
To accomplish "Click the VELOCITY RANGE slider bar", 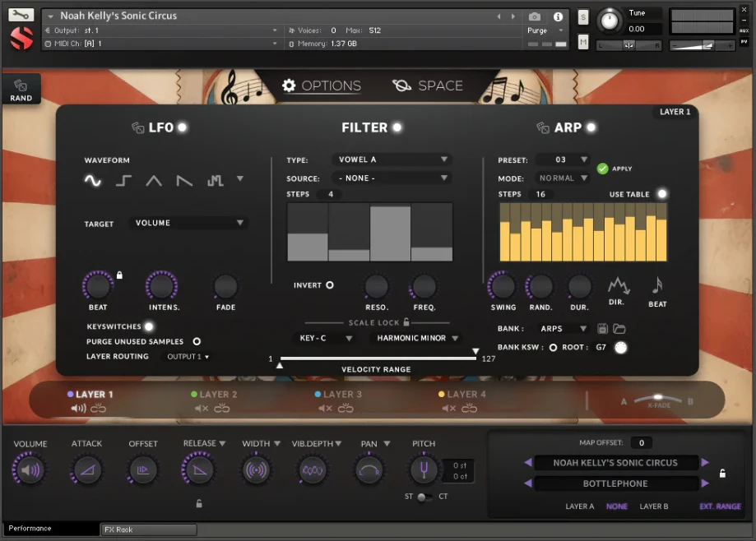I will click(x=378, y=358).
